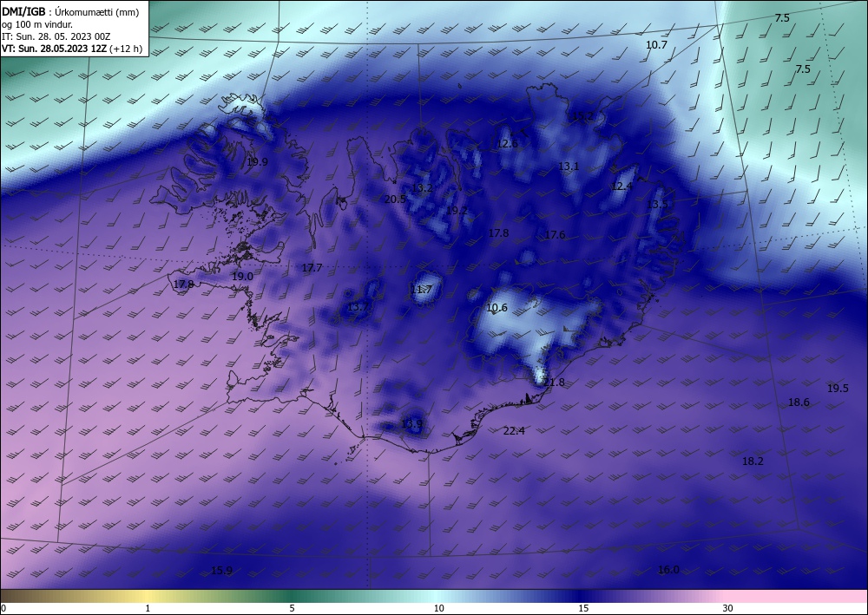Image resolution: width=868 pixels, height=615 pixels.
Task: Click the 'VT: Sun. 28.05.2023 12Z (+12 h)' line
Action: [x=72, y=49]
